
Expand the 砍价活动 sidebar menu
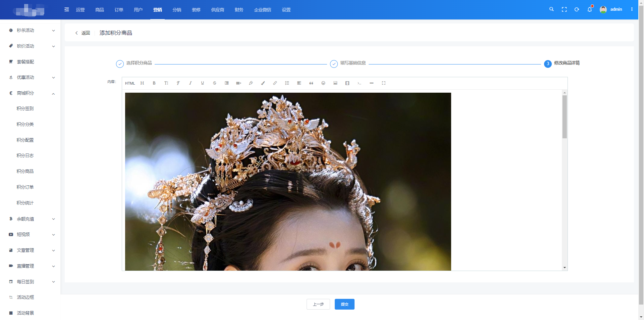30,46
